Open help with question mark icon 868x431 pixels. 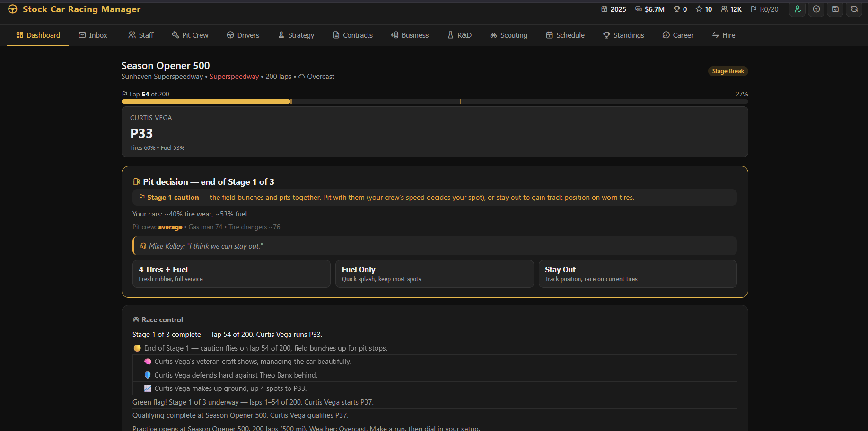point(816,9)
